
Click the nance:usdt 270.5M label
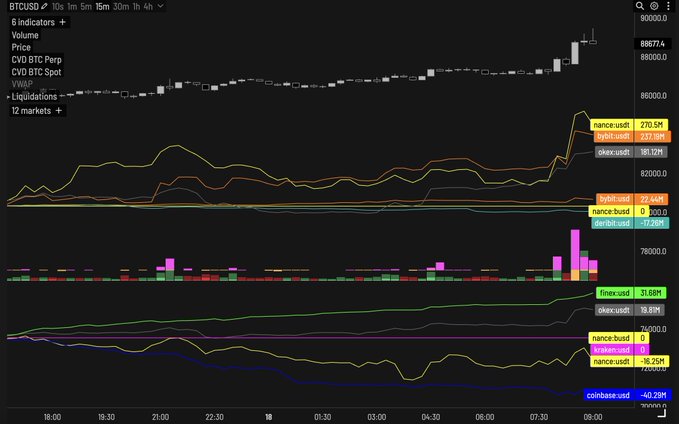coord(629,125)
